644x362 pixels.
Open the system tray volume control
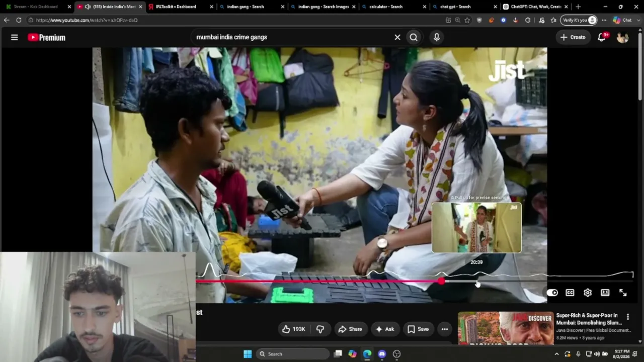click(x=597, y=354)
